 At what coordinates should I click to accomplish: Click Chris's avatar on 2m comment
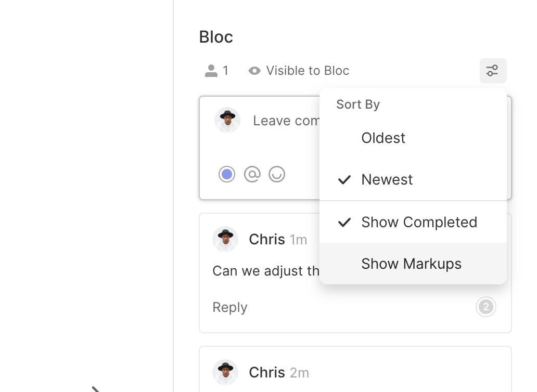[225, 372]
